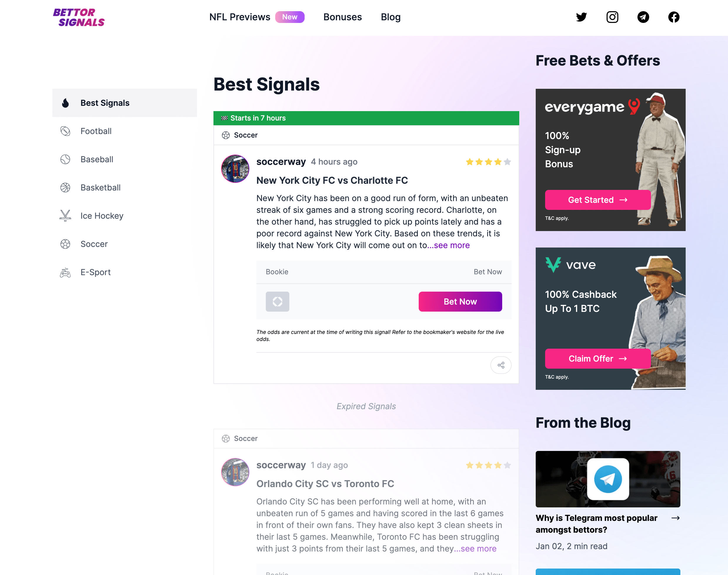Open the Facebook icon in header
This screenshot has height=575, width=728.
pyautogui.click(x=674, y=17)
